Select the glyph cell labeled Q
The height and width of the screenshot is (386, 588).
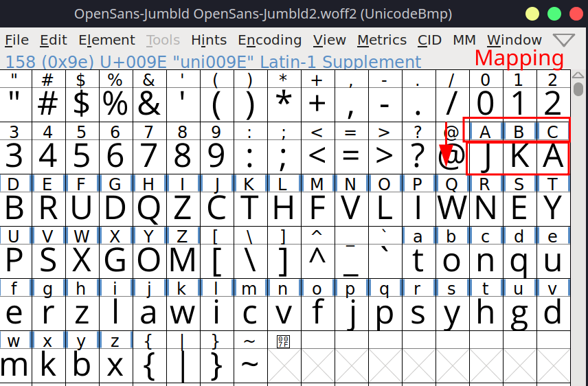pyautogui.click(x=452, y=201)
